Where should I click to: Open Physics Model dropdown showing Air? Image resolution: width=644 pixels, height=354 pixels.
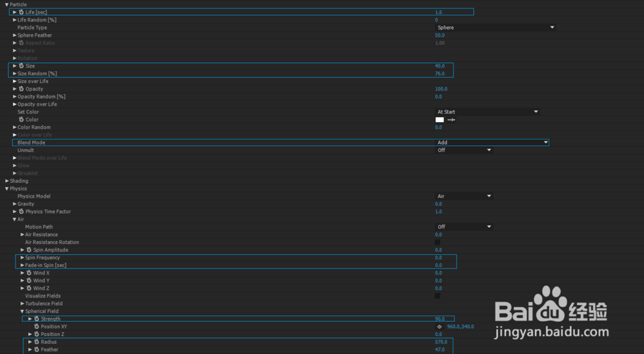pyautogui.click(x=464, y=196)
